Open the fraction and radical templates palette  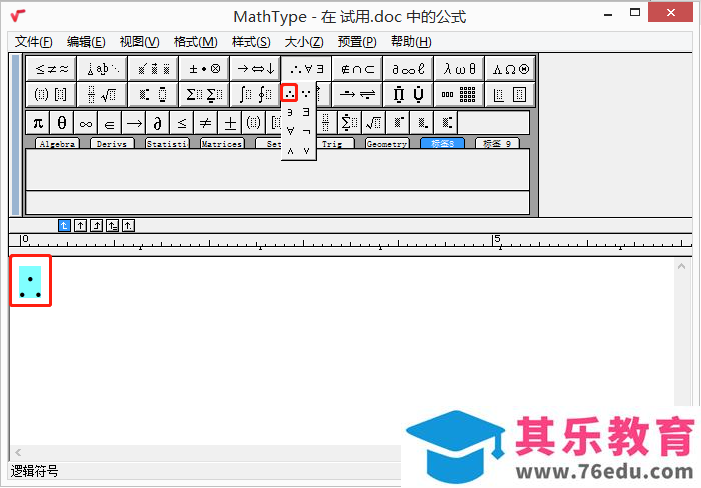tap(102, 94)
